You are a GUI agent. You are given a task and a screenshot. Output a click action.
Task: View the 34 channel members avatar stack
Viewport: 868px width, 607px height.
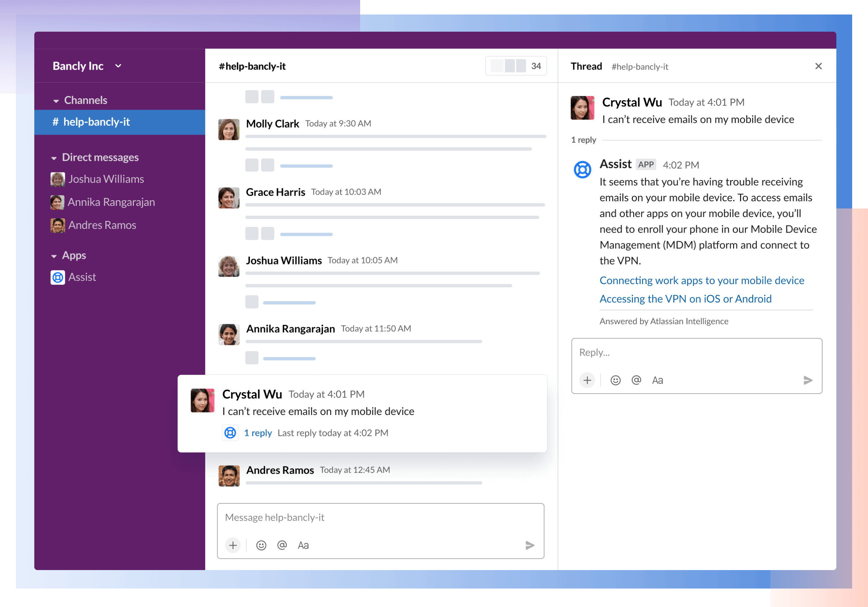(x=516, y=65)
